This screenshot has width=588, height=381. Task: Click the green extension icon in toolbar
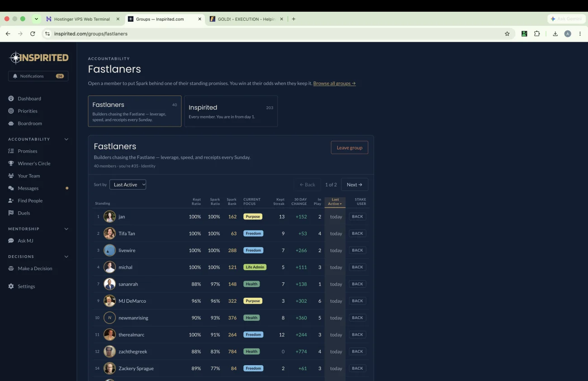tap(524, 33)
